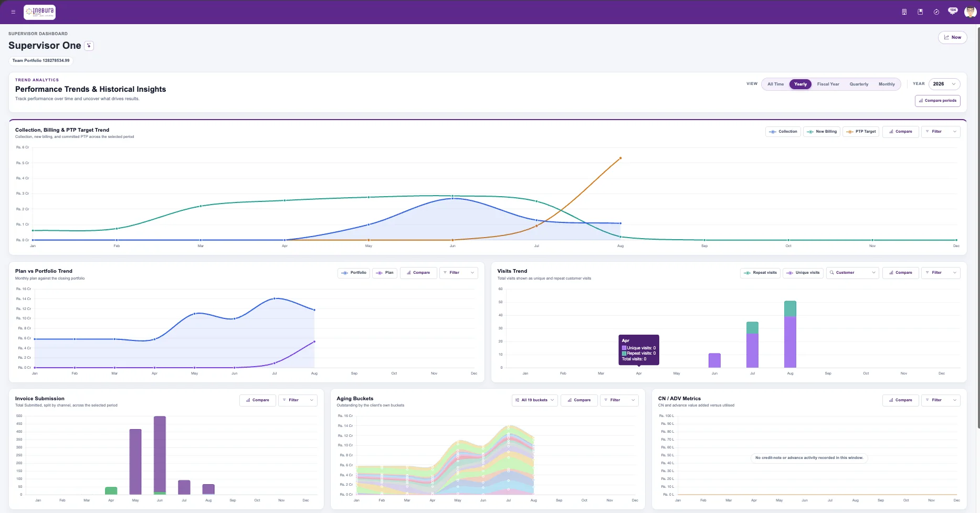Open the All 19 buckets dropdown
This screenshot has height=513, width=980.
pos(534,400)
